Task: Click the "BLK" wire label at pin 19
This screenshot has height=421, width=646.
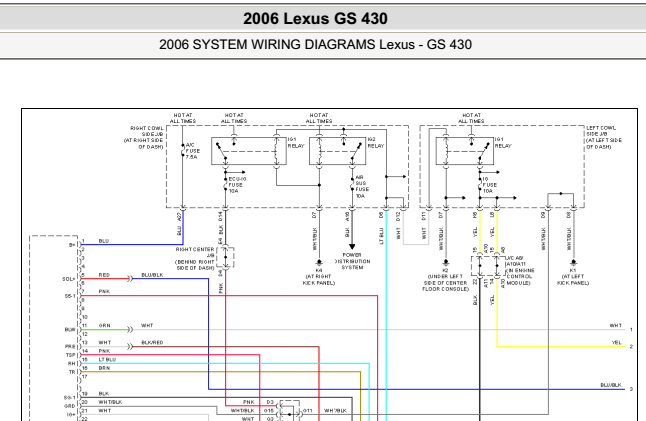Action: 104,393
